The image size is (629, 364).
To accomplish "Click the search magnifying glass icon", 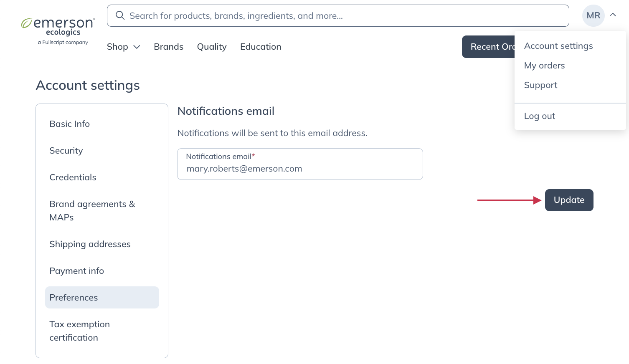I will point(120,15).
